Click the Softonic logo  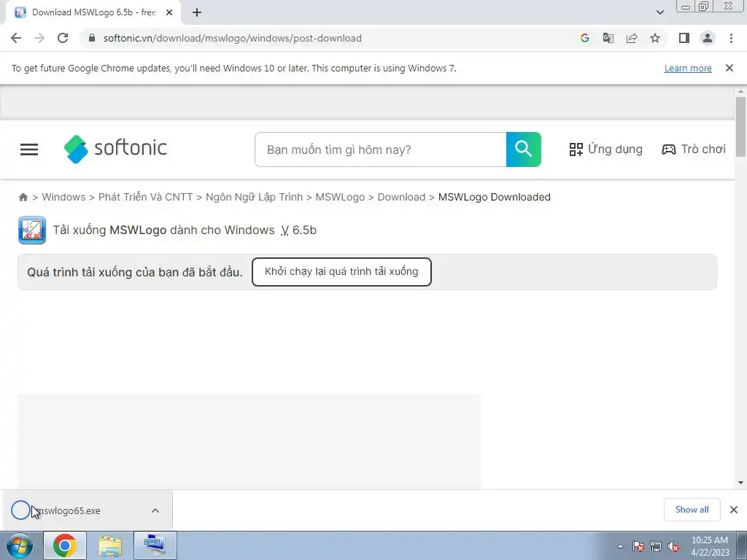115,149
